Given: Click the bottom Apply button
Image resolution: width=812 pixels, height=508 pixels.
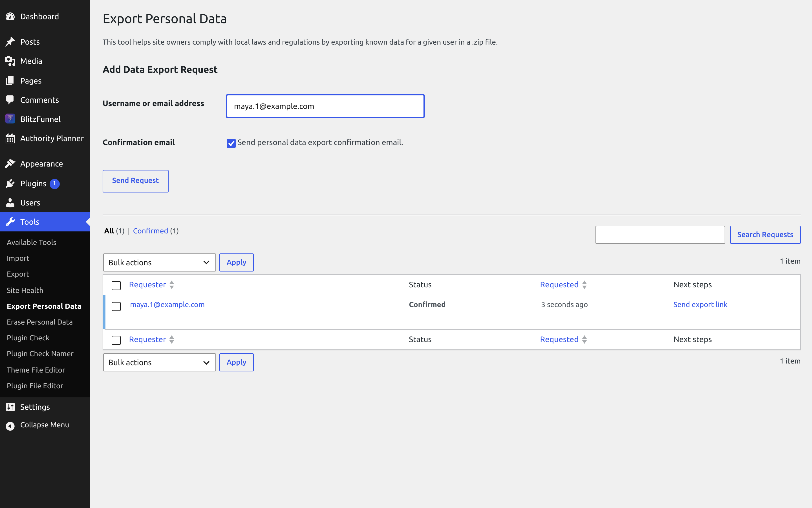Looking at the screenshot, I should coord(236,362).
